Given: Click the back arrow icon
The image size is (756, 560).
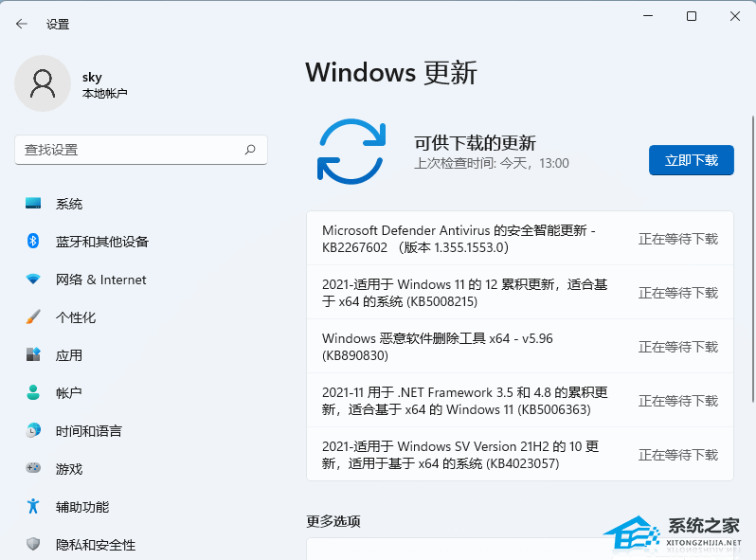Looking at the screenshot, I should 21,24.
